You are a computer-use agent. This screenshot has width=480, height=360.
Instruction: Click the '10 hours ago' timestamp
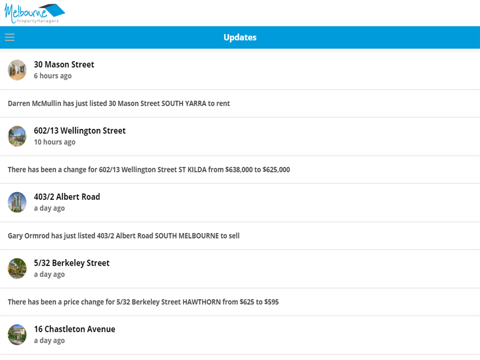(x=55, y=142)
